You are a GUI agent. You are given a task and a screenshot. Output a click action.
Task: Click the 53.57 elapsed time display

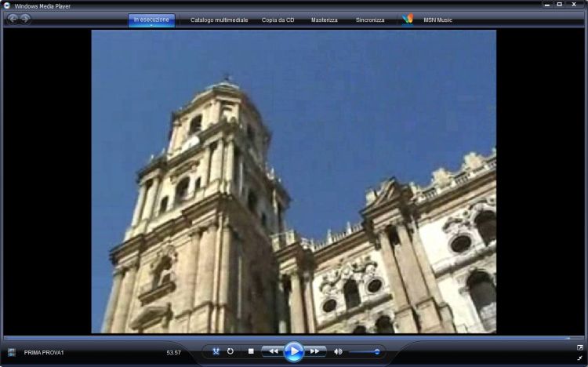pos(173,353)
